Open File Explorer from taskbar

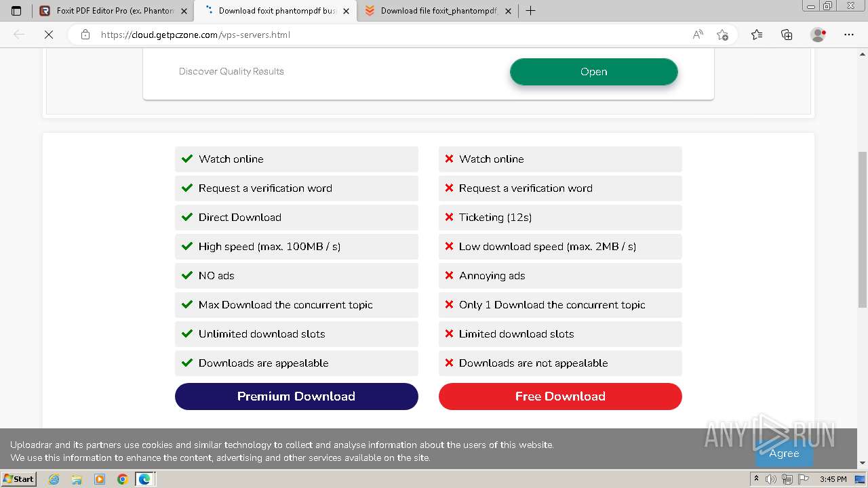click(77, 479)
